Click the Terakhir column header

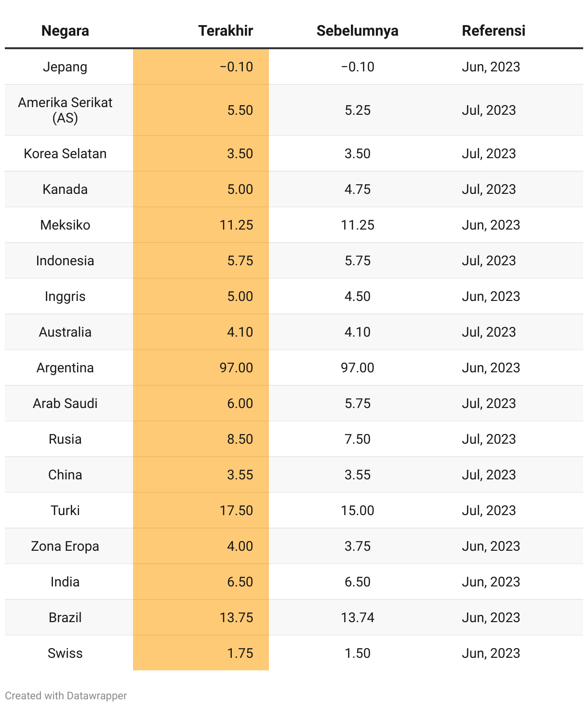pyautogui.click(x=226, y=31)
